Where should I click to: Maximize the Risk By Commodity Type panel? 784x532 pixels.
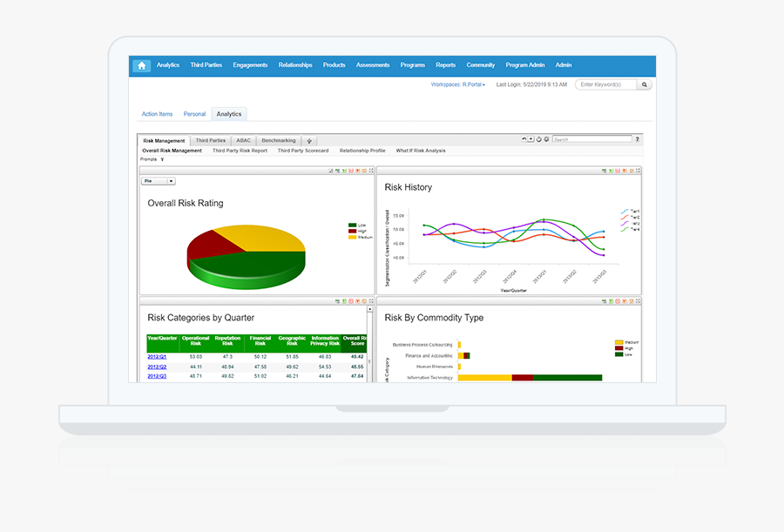click(x=638, y=301)
